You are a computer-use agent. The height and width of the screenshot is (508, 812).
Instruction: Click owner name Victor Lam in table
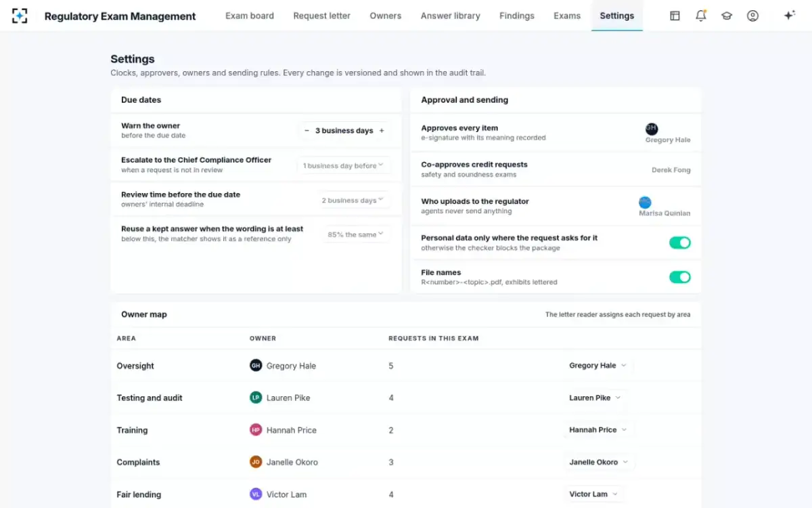click(287, 494)
